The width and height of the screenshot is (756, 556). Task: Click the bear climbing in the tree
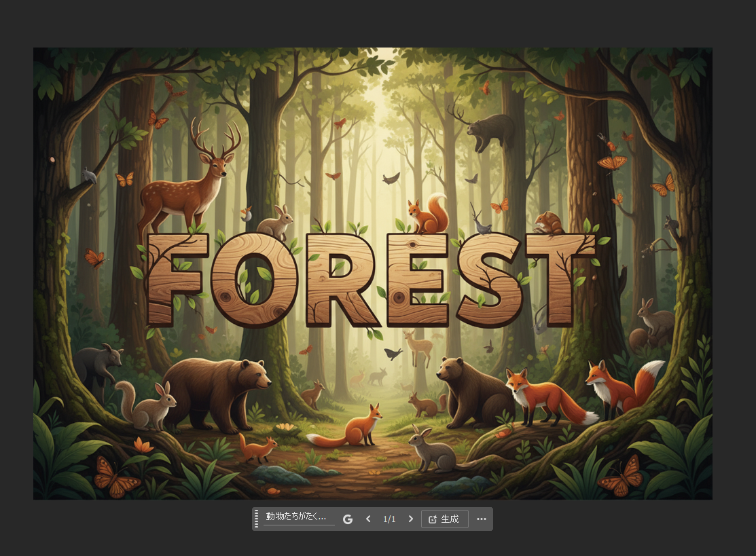(490, 129)
